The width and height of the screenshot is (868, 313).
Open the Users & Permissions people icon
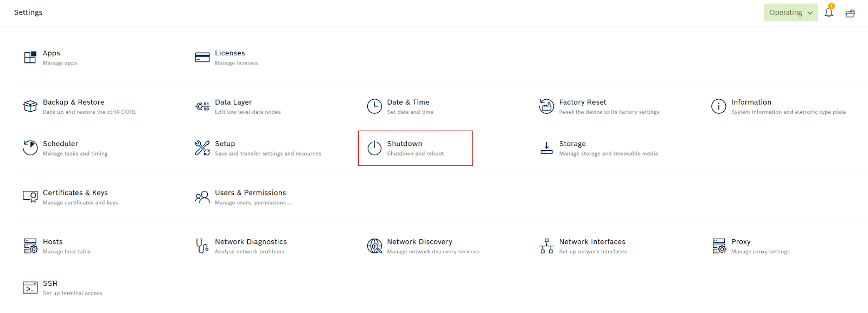tap(202, 197)
